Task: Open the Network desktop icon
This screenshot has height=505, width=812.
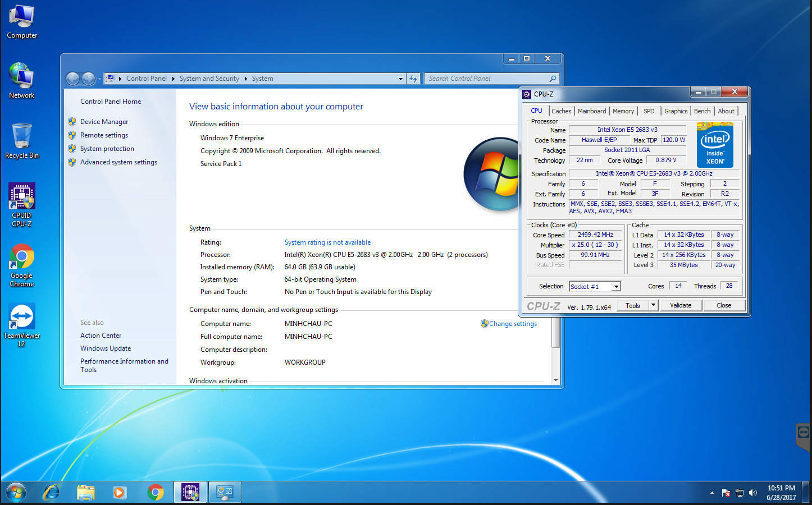Action: [22, 81]
